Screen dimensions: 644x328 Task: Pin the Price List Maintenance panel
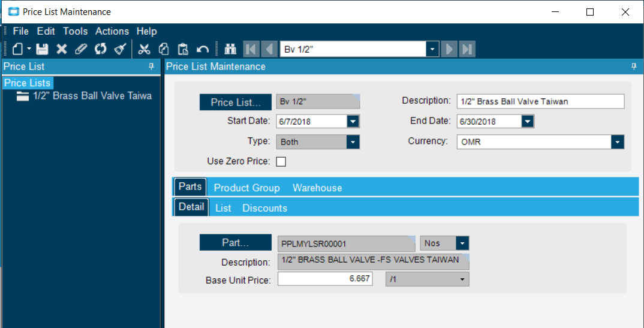635,67
